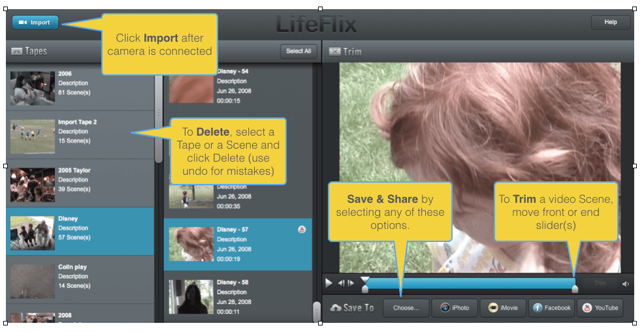The width and height of the screenshot is (644, 332).
Task: Open the Disney - 54 scene thumbnail
Action: 191,87
